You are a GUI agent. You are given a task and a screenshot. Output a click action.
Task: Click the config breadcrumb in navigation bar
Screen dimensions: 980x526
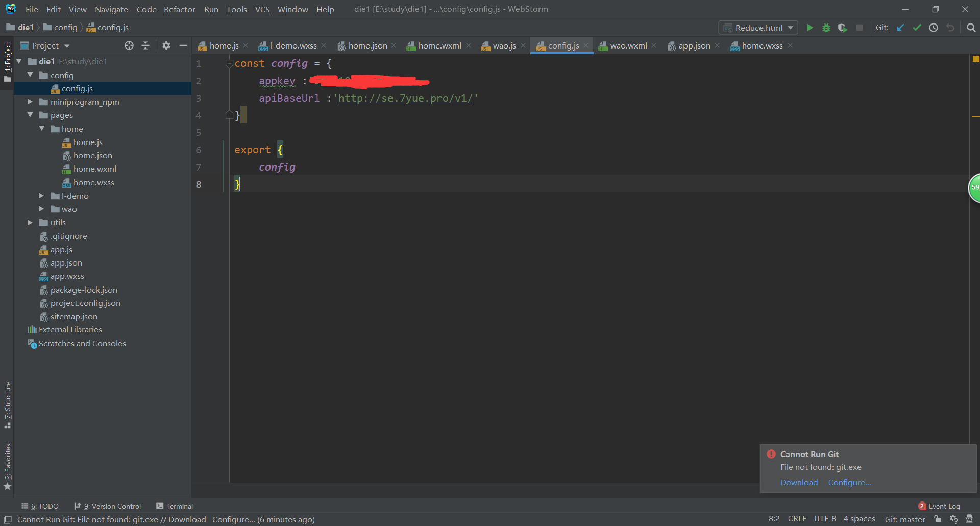(x=65, y=27)
